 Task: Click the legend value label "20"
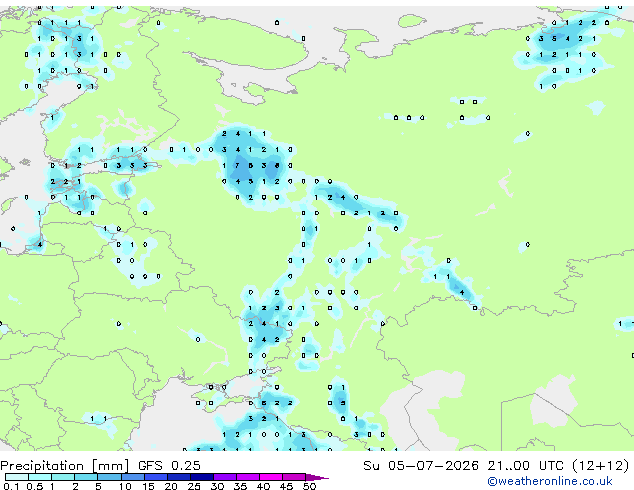click(171, 486)
